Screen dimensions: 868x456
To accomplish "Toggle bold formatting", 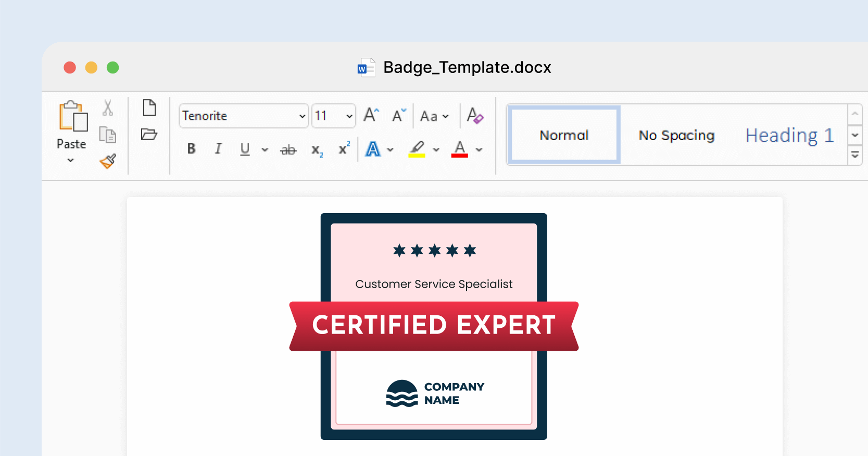I will (x=192, y=149).
